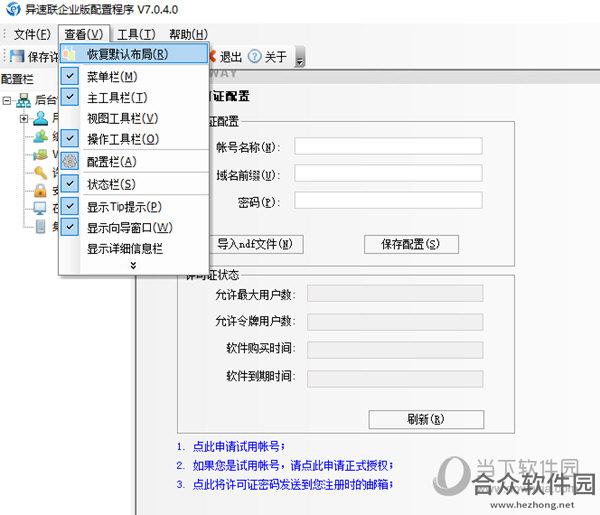Image resolution: width=600 pixels, height=515 pixels.
Task: Open the 帮助(H) menu
Action: [x=189, y=34]
